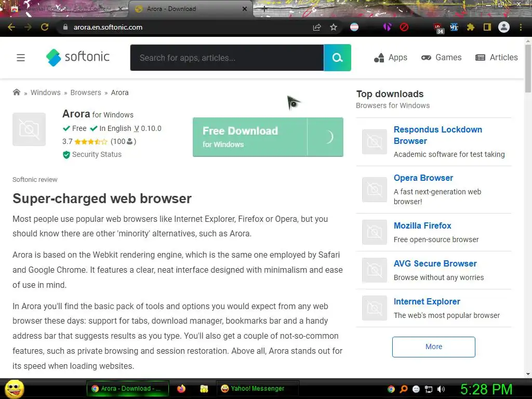This screenshot has width=532, height=399.
Task: Open the Extensions puzzle-piece menu
Action: pyautogui.click(x=471, y=27)
